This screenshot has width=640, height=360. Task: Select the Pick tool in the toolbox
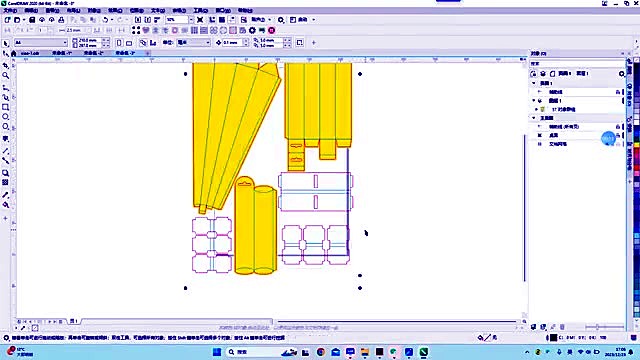[x=5, y=43]
